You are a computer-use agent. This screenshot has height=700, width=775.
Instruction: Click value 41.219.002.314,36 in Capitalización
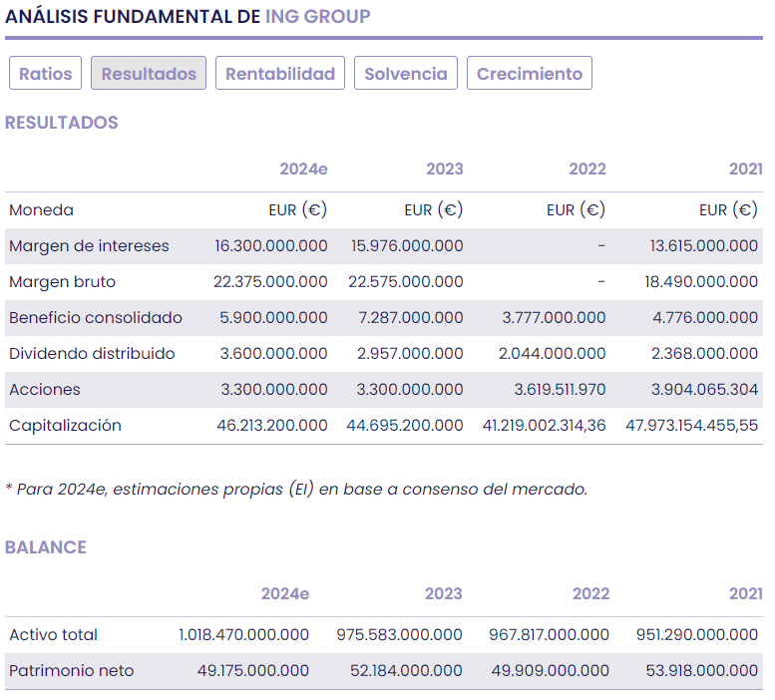click(x=545, y=426)
